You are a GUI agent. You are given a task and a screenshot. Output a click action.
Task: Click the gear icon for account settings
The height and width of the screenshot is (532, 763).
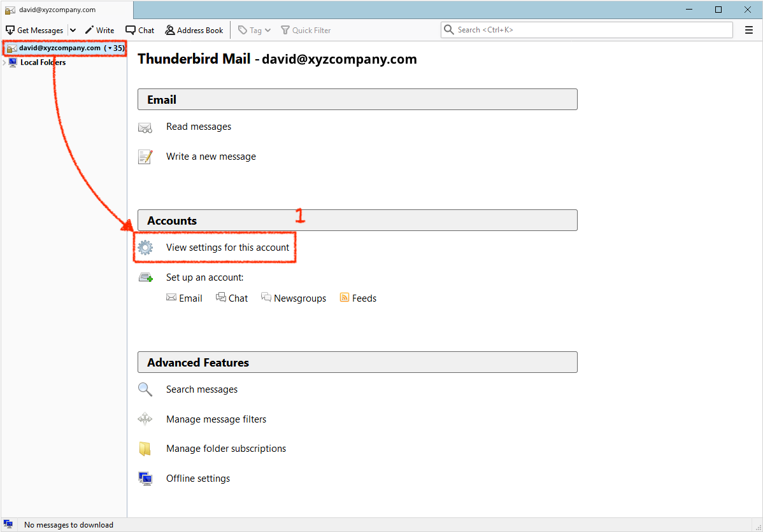145,248
